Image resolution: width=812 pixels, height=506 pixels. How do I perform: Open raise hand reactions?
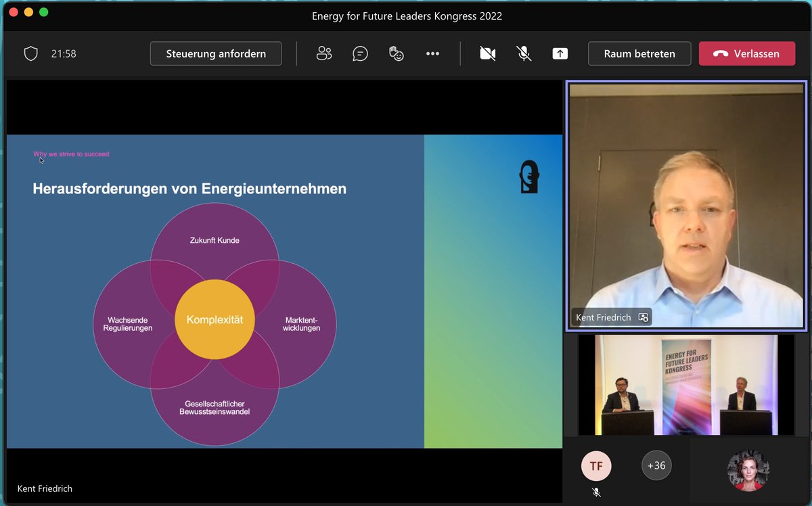pos(397,53)
